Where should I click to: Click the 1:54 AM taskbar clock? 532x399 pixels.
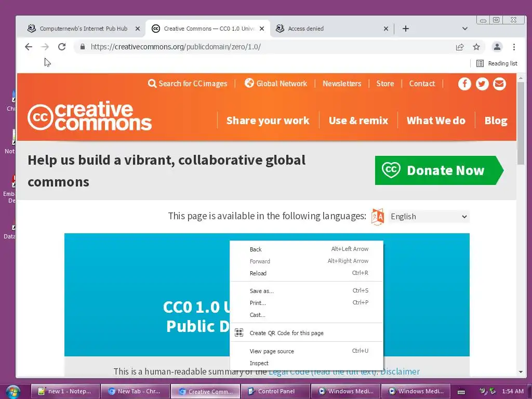pyautogui.click(x=512, y=391)
